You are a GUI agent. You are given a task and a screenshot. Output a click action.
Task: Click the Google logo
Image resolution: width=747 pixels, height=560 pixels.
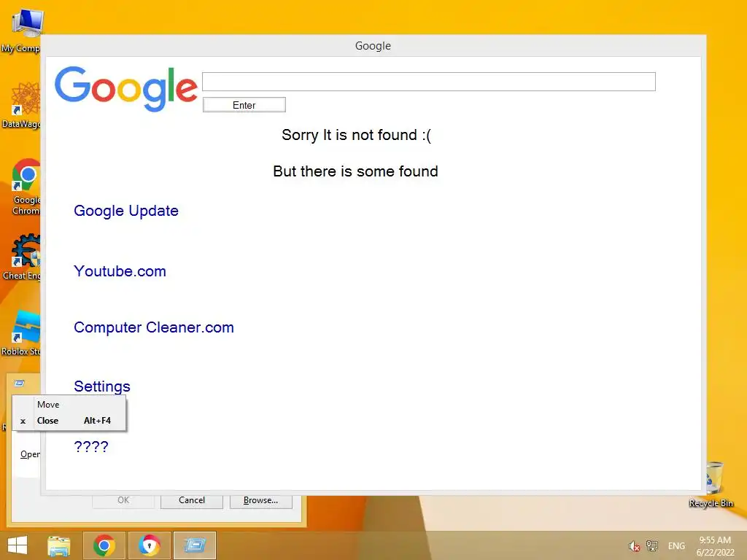point(125,89)
